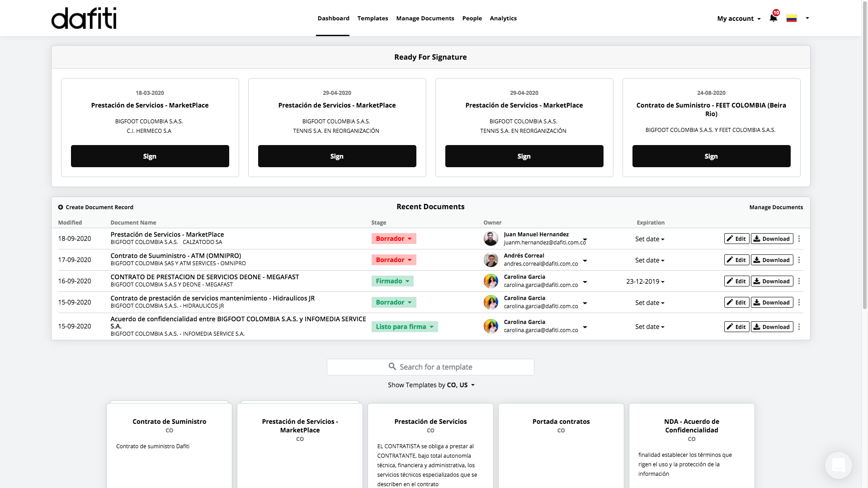This screenshot has width=868, height=488.
Task: Click Carolina Garcia's avatar in the Hidraulicos JR row
Action: click(491, 302)
